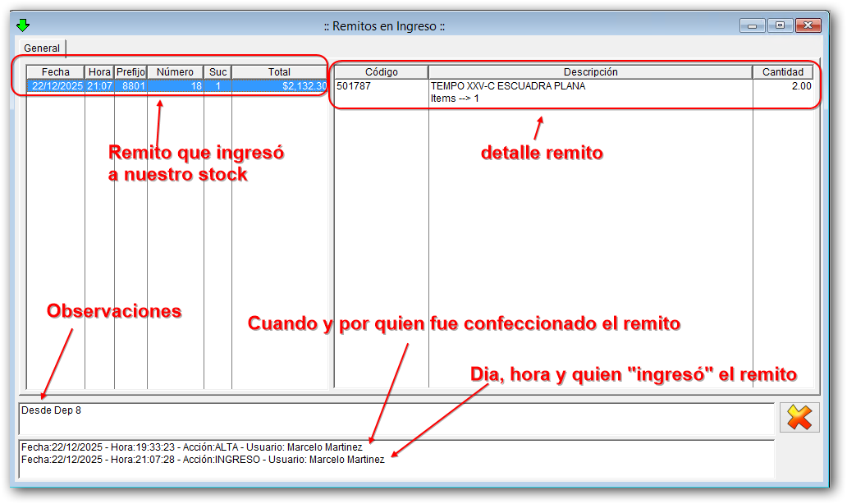Click the INGRESO action log entry

click(x=203, y=460)
